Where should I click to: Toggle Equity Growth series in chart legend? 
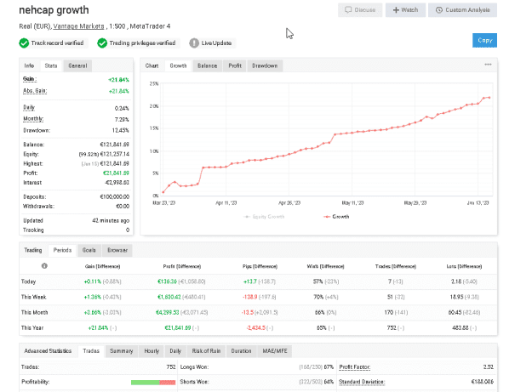click(264, 217)
